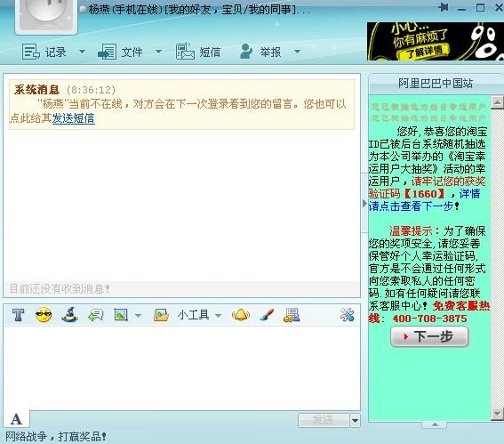Open the emoticon smiley picker
504x444 pixels.
tap(44, 315)
